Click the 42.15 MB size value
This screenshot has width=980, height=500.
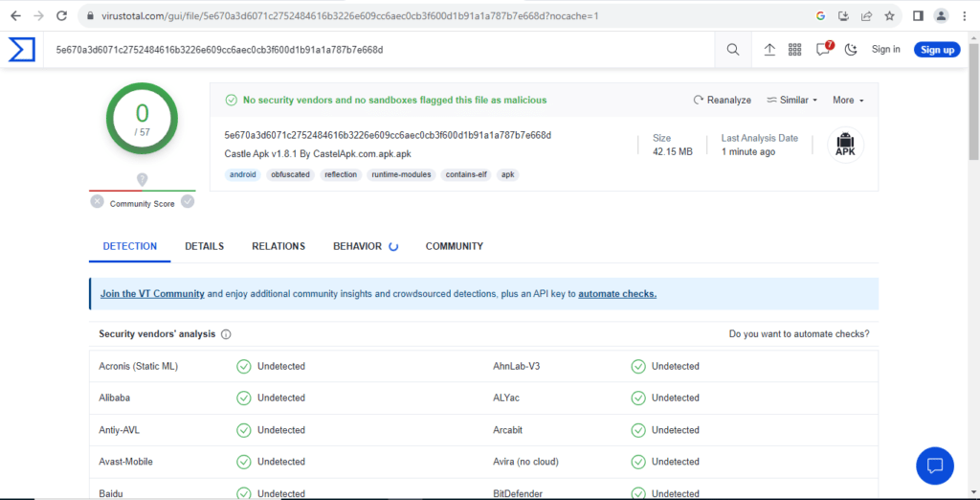(x=673, y=152)
